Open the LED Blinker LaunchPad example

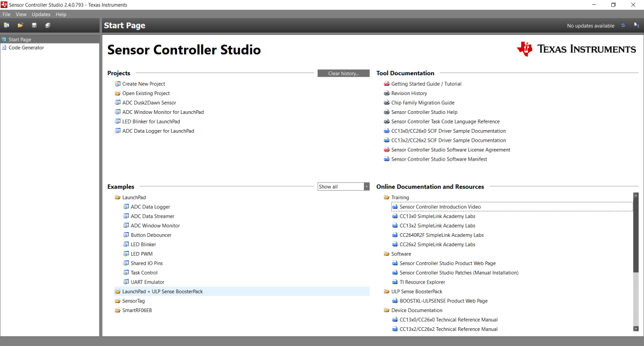pos(143,244)
